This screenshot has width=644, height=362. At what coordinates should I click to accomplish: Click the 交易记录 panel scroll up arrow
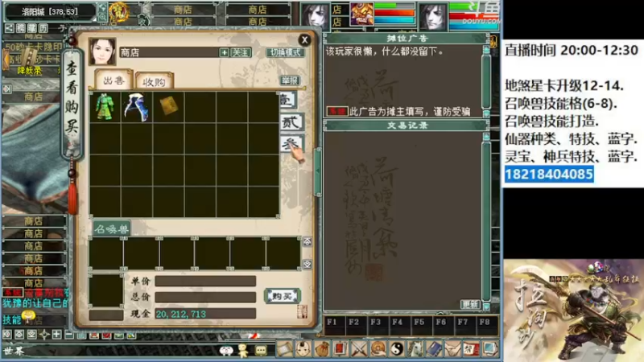coord(486,136)
